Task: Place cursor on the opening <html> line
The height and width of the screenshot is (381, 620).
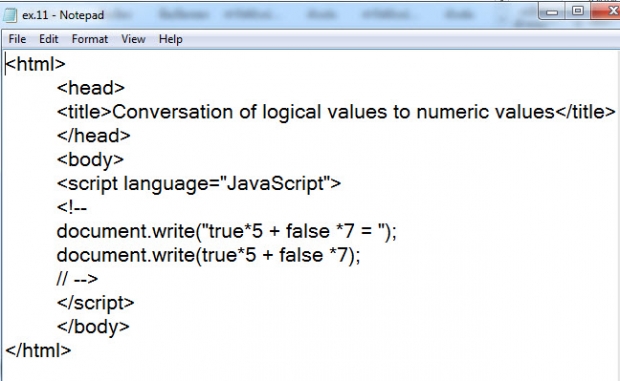Action: [x=36, y=64]
